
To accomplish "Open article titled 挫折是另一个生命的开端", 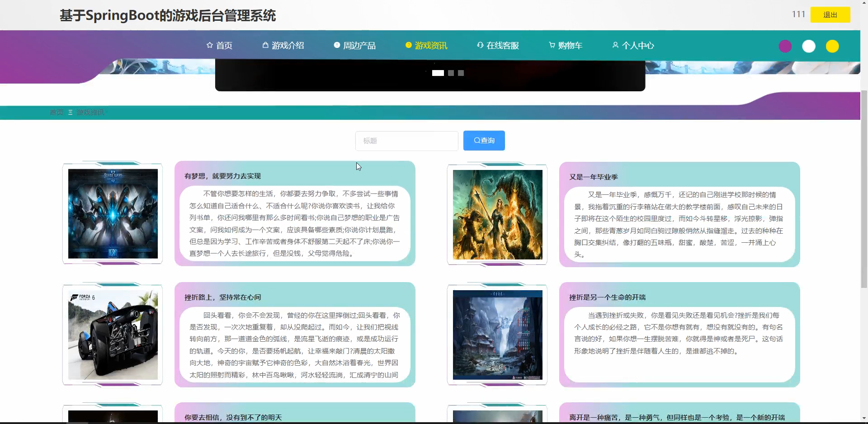I will 607,297.
